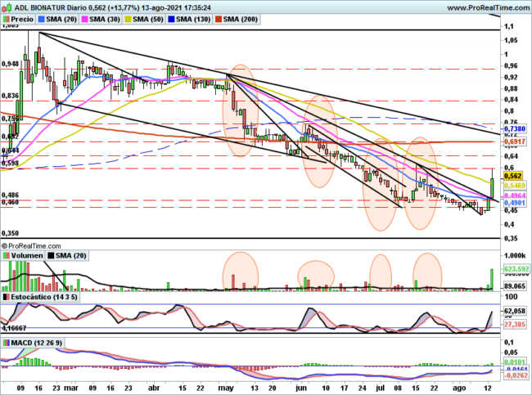The height and width of the screenshot is (395, 532).
Task: Click the Precio legend candle icon
Action: tap(6, 20)
